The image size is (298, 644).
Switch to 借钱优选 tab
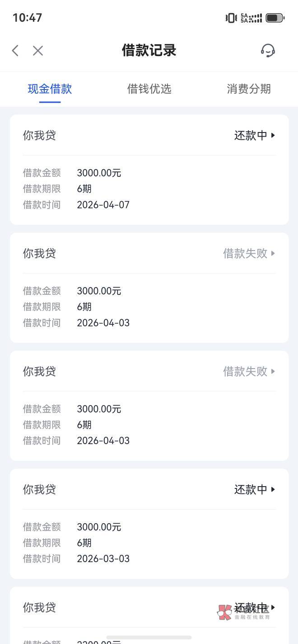pos(149,89)
